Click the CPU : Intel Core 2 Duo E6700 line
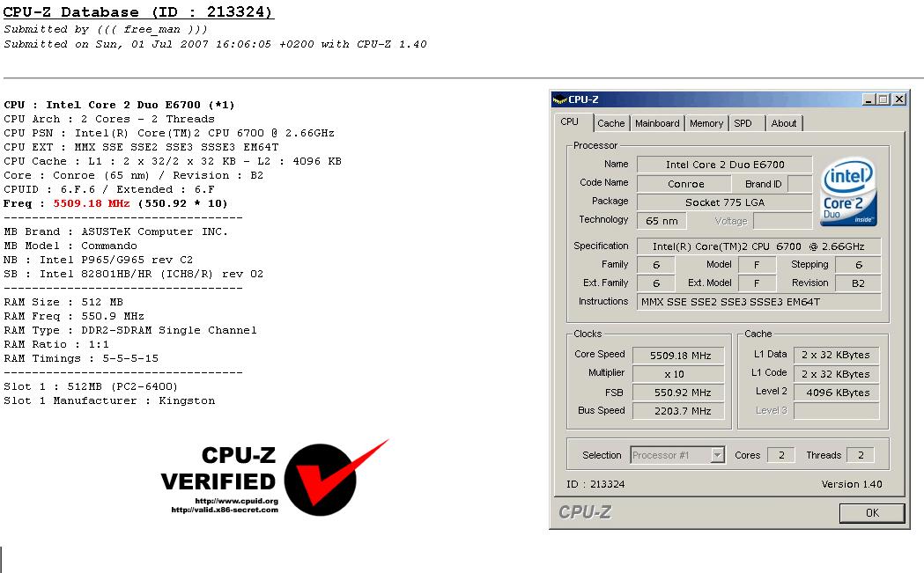 pyautogui.click(x=119, y=105)
